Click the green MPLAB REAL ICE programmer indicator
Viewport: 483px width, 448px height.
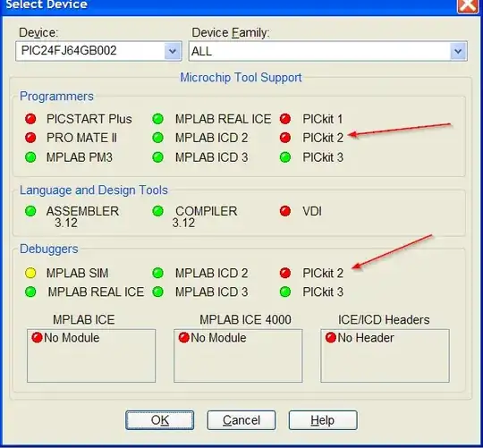[157, 119]
